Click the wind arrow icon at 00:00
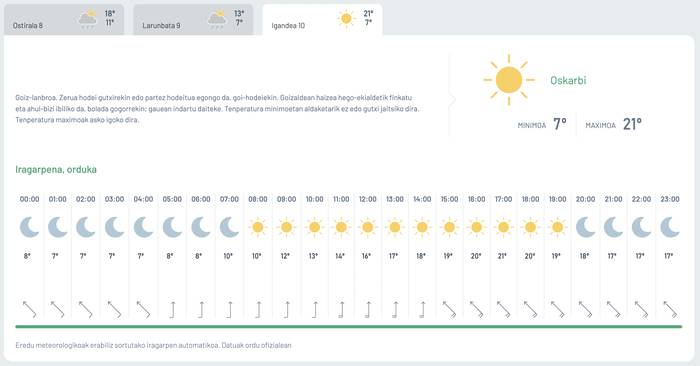This screenshot has height=366, width=700. tap(29, 309)
